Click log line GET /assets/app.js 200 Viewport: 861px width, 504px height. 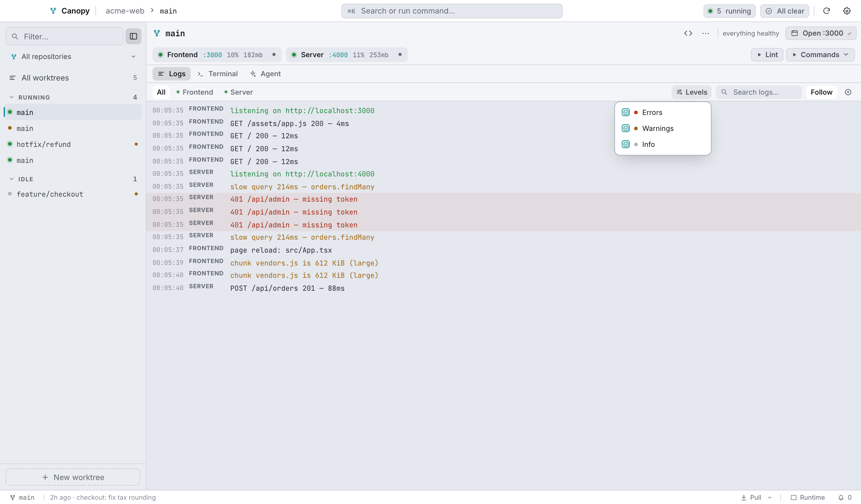coord(289,124)
